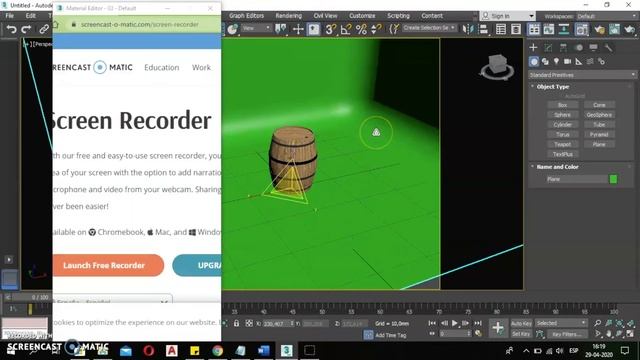The width and height of the screenshot is (640, 360).
Task: Select the Lights category icon
Action: tap(556, 62)
